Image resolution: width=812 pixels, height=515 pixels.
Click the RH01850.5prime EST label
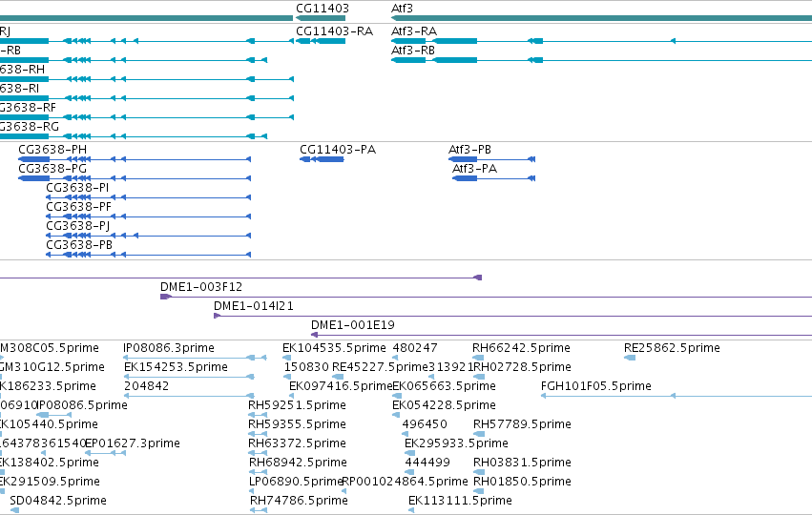[x=522, y=482]
